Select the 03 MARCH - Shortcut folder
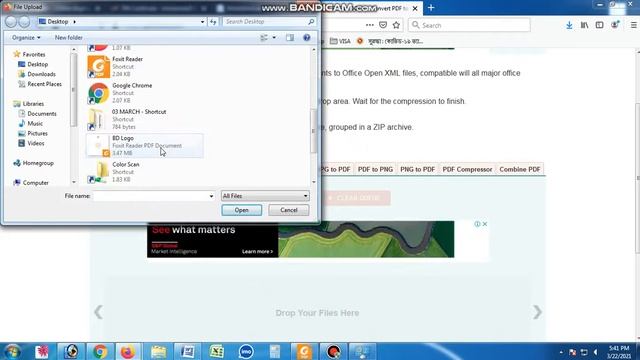Image resolution: width=640 pixels, height=360 pixels. tap(144, 119)
